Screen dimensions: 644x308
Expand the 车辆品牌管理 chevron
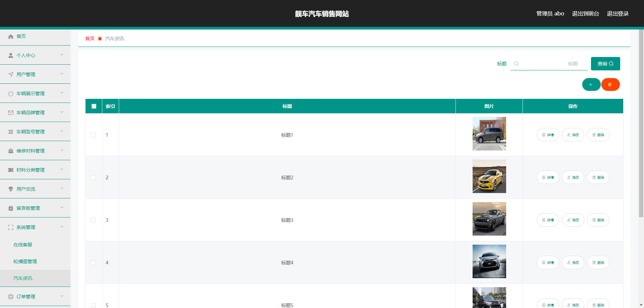tap(62, 112)
